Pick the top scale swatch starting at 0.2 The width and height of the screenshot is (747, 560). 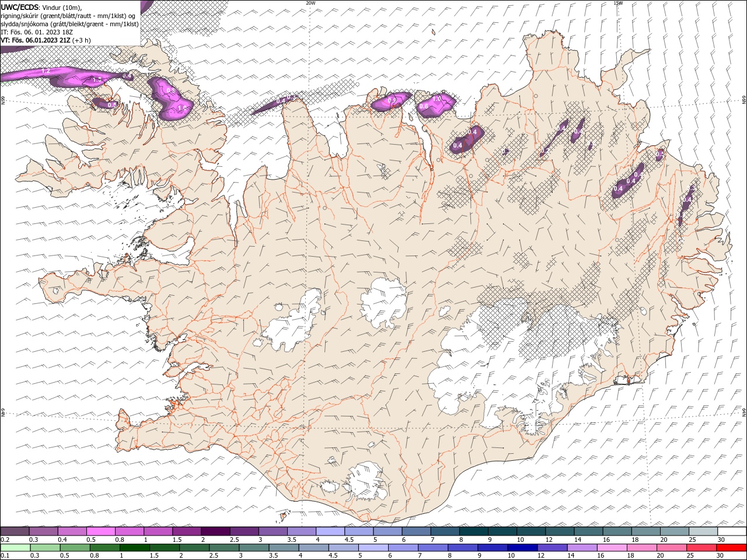click(15, 531)
